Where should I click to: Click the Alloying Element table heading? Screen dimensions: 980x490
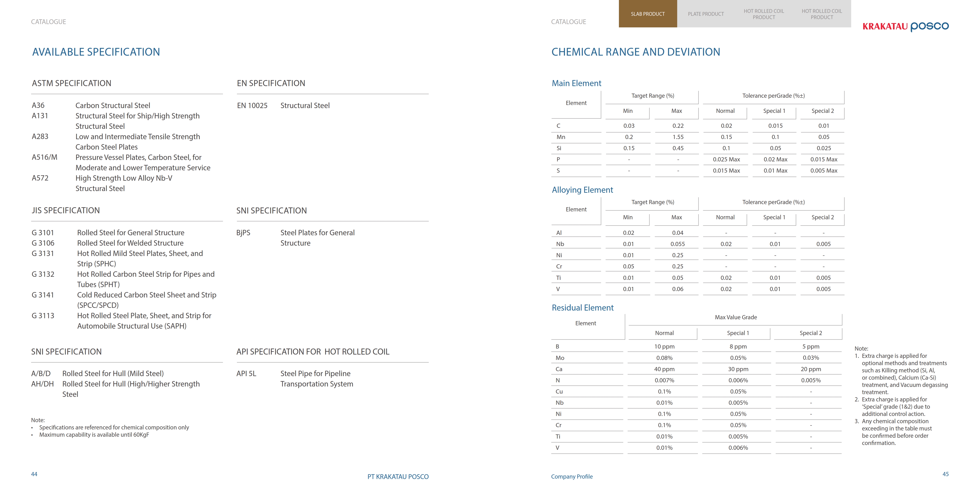coord(582,190)
